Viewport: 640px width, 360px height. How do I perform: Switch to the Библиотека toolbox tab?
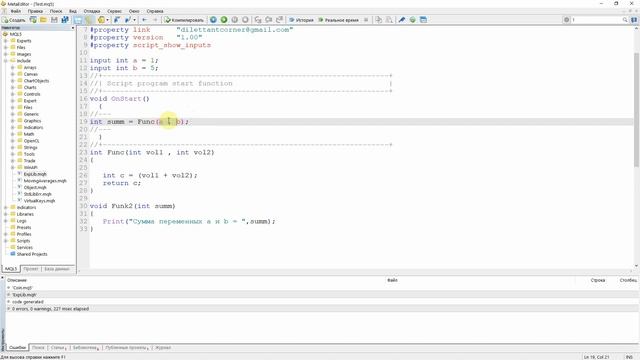point(85,348)
